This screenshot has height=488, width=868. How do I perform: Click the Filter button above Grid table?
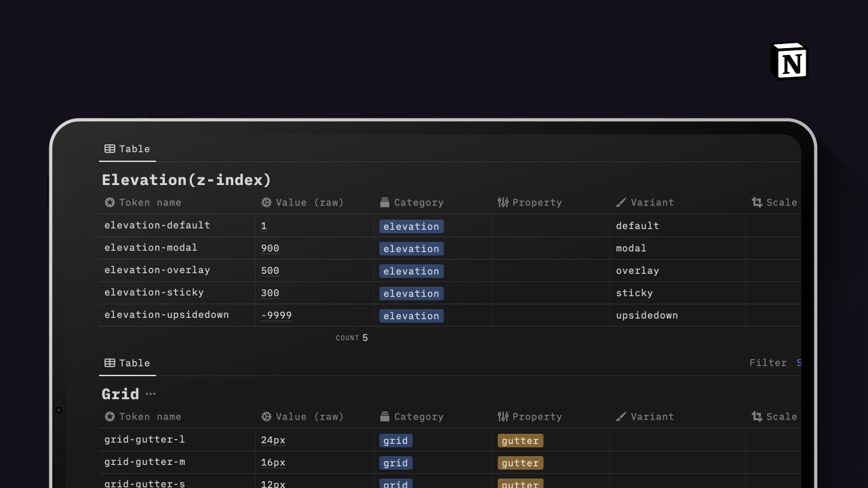point(768,363)
